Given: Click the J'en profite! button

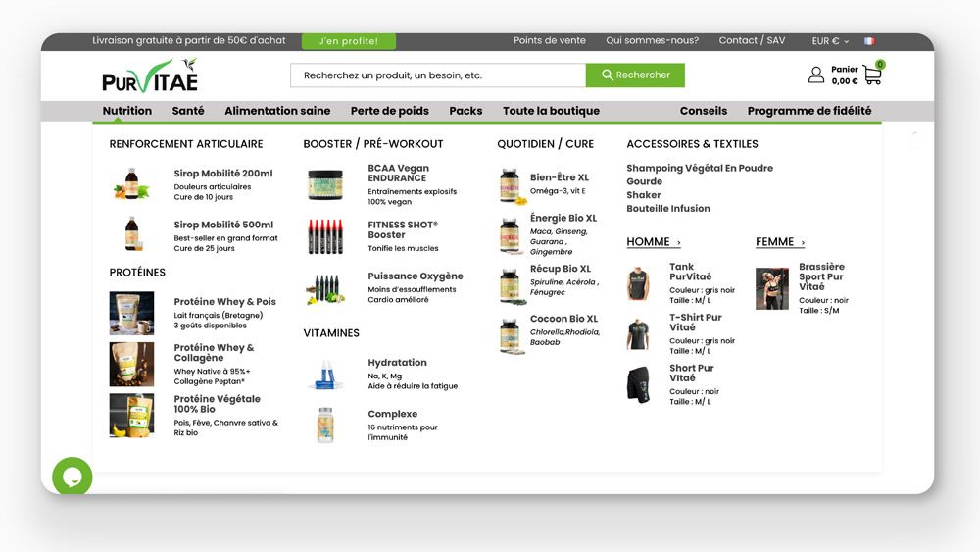Looking at the screenshot, I should pos(349,41).
